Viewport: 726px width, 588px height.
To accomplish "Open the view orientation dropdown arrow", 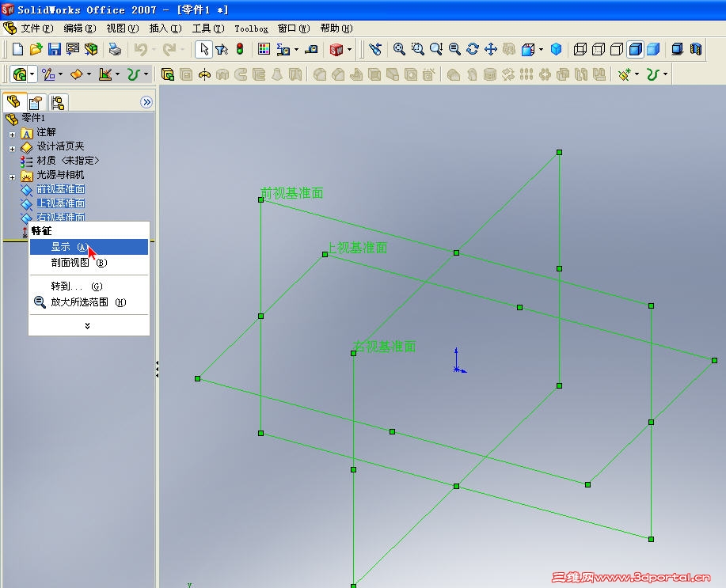I will coord(541,49).
